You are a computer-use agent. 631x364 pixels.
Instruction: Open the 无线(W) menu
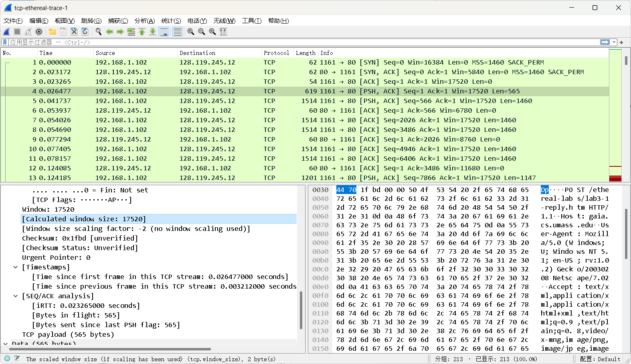click(224, 21)
